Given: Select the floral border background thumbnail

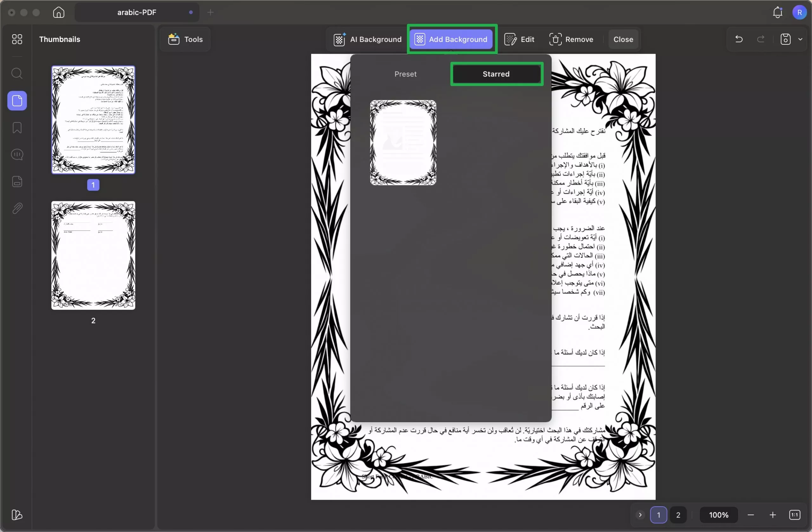Looking at the screenshot, I should pos(403,143).
